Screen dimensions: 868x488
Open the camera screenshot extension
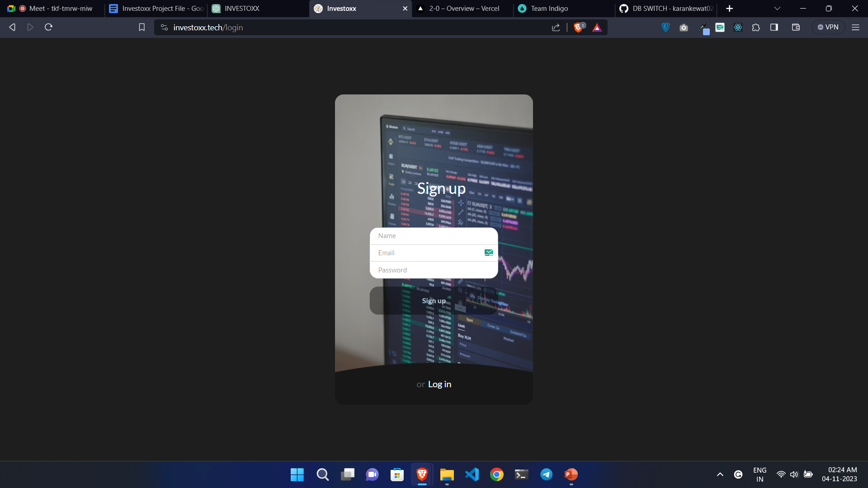684,28
